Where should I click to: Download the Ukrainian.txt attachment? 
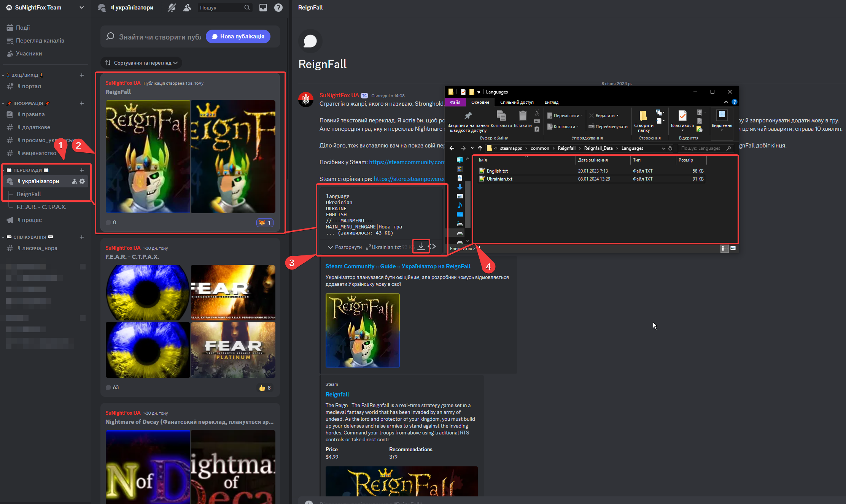421,246
